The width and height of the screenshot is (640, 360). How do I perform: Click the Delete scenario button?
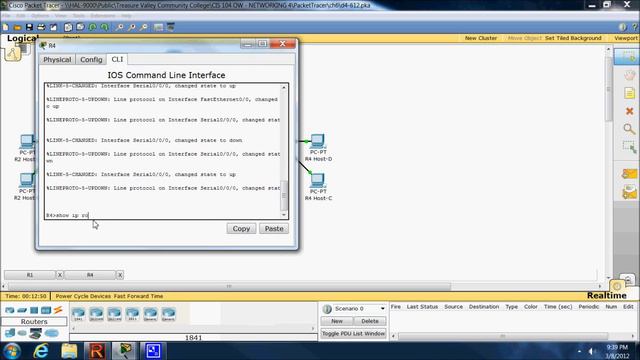pyautogui.click(x=370, y=321)
